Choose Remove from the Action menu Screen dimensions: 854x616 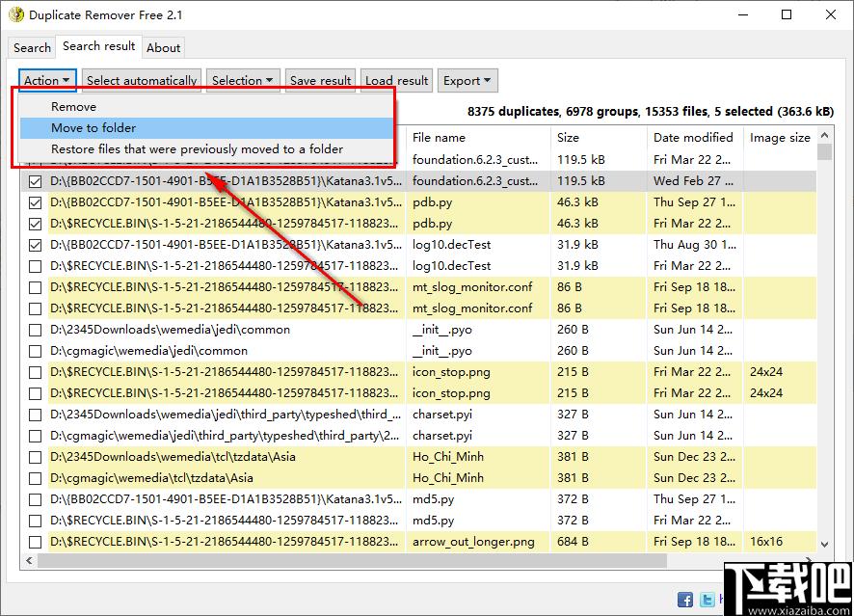point(206,107)
